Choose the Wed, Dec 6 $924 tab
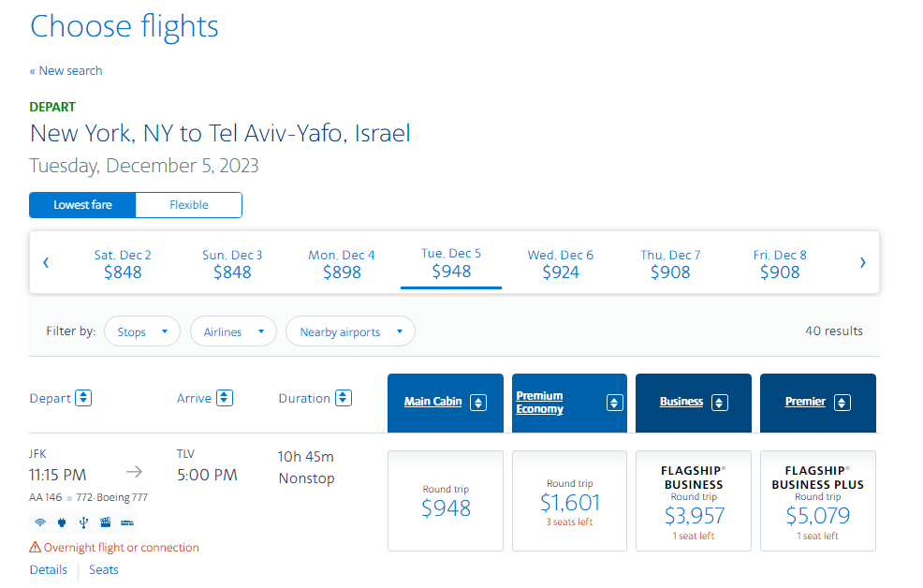The image size is (923, 588). [x=561, y=264]
